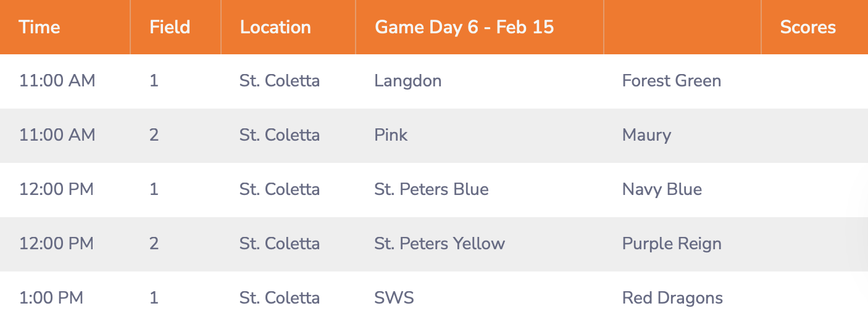
Task: Click the Maury team name
Action: pyautogui.click(x=646, y=135)
